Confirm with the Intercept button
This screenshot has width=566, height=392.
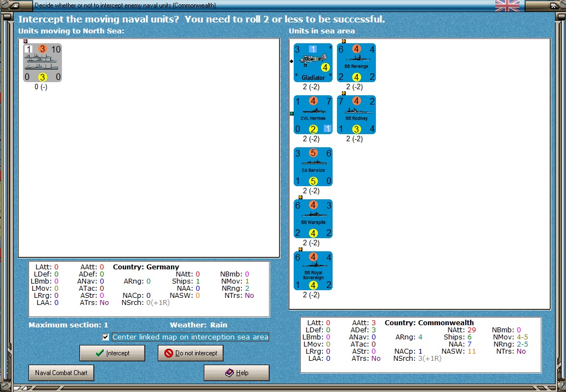112,353
